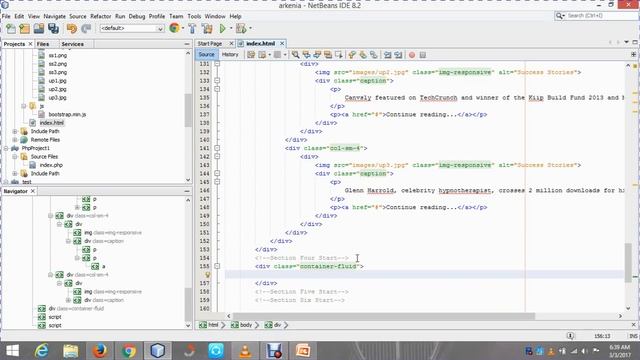This screenshot has height=360, width=640.
Task: Open Internet Explorer from the taskbar
Action: 41,351
